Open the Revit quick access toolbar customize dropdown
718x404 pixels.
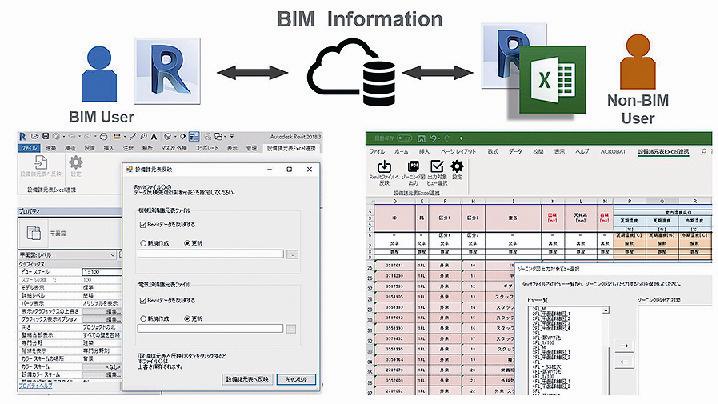[232, 136]
